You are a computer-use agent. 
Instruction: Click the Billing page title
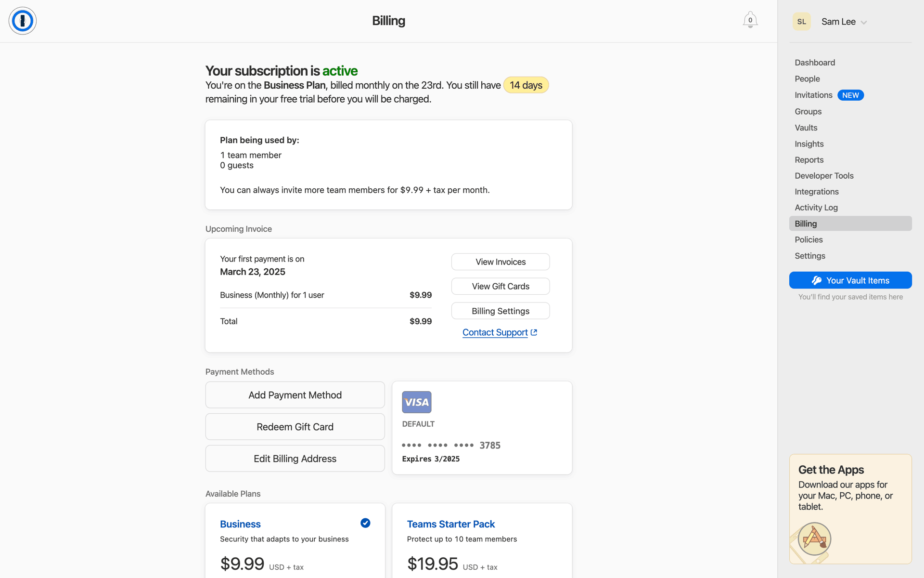[x=388, y=21]
